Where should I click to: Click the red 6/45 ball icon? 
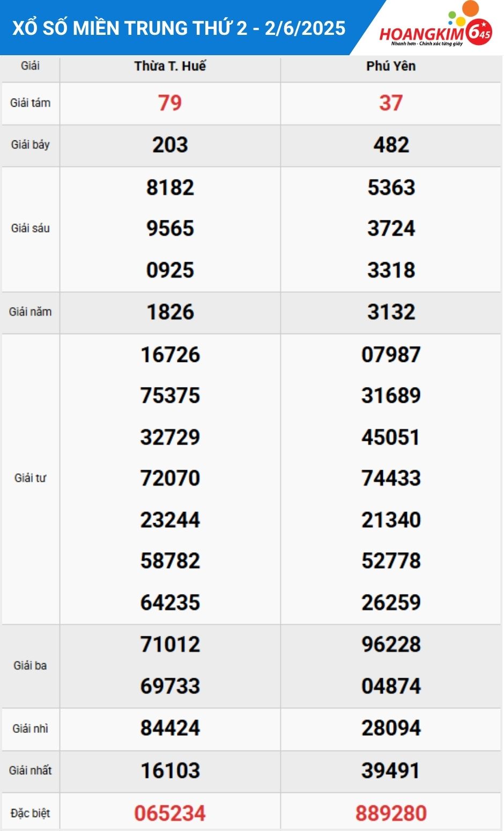tap(479, 32)
